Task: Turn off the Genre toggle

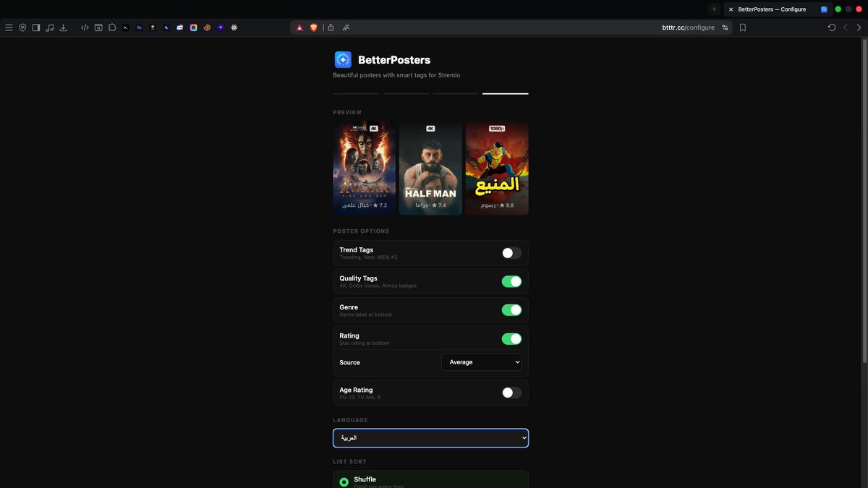Action: point(511,310)
